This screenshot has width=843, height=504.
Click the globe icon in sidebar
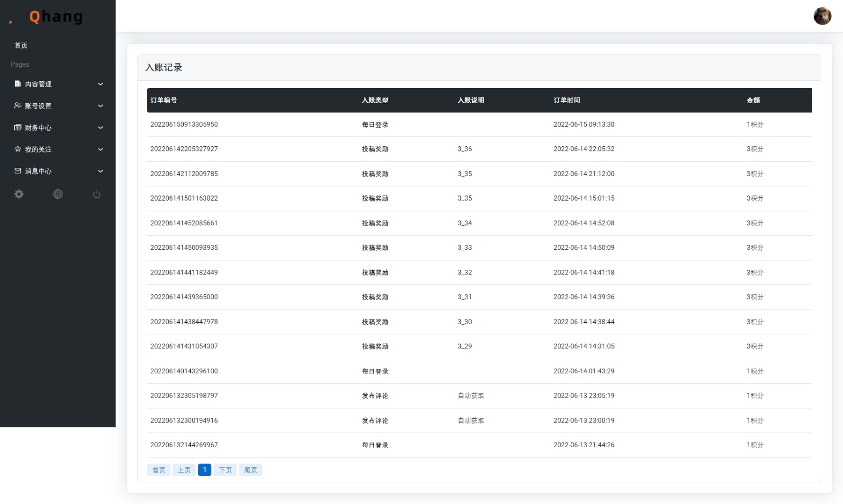pyautogui.click(x=58, y=194)
